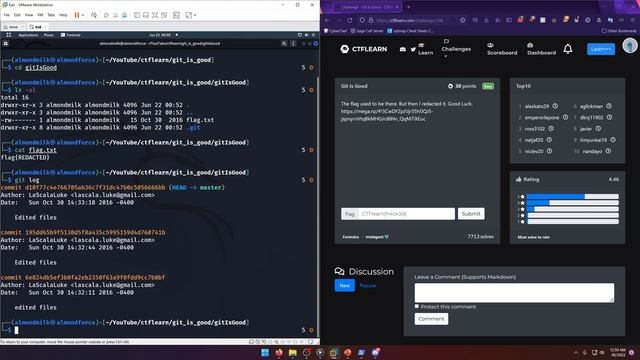
Task: Open the Kali Places menu
Action: [49, 35]
